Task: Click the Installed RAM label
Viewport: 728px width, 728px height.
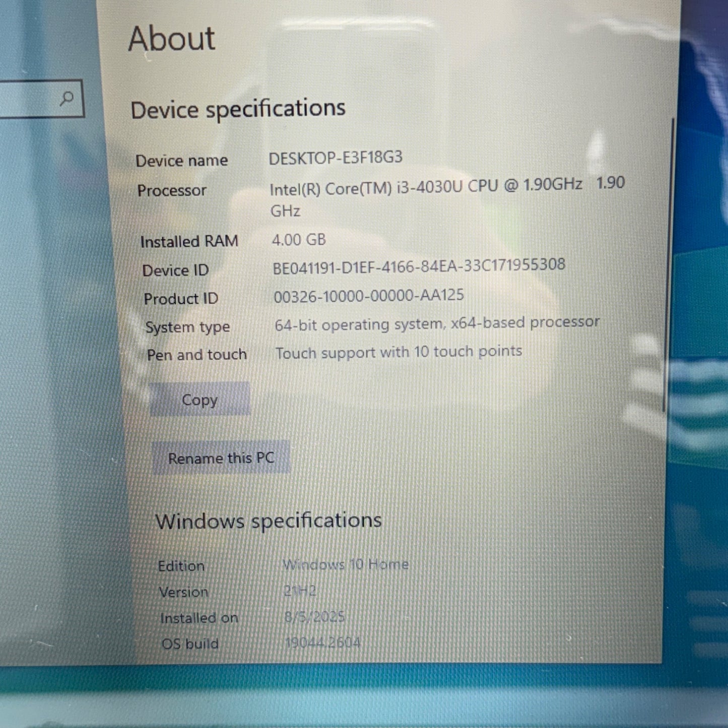Action: pos(189,241)
